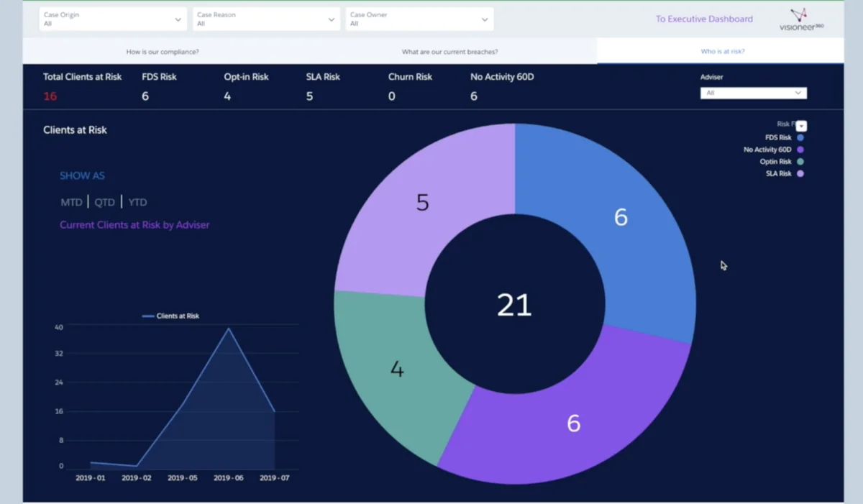Viewport: 863px width, 504px height.
Task: Click the SHOW AS label
Action: click(x=82, y=175)
